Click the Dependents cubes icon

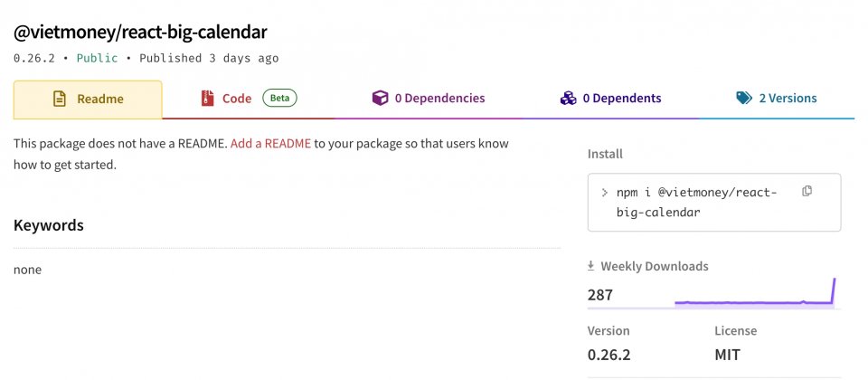click(x=568, y=99)
